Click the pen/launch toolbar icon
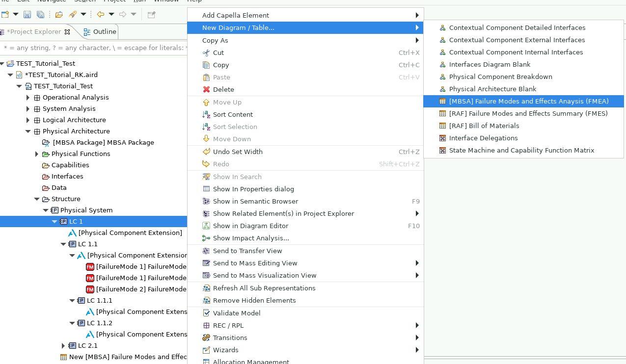The image size is (626, 364). 73,14
